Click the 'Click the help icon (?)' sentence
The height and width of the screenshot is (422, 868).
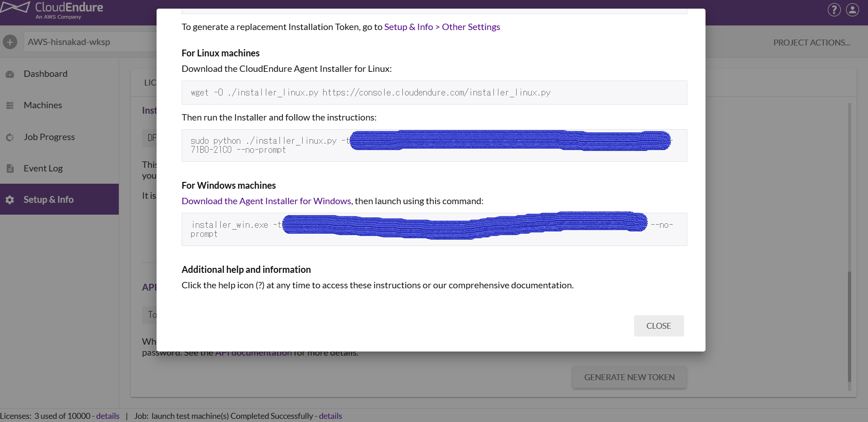[x=377, y=285]
